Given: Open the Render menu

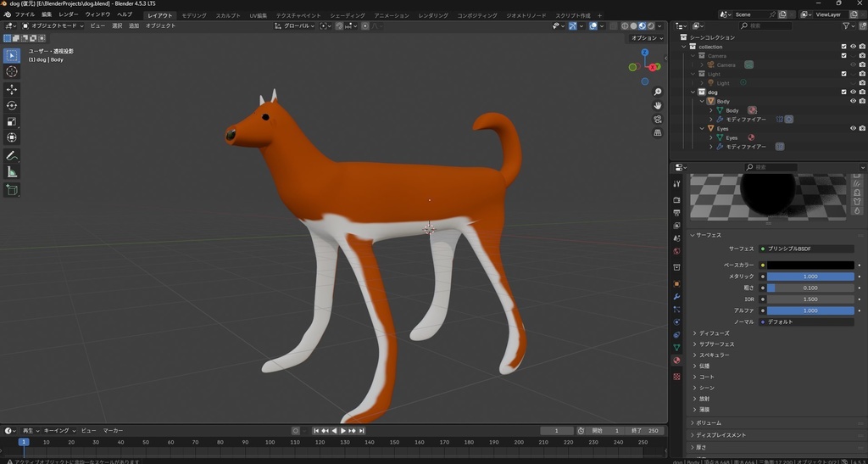Looking at the screenshot, I should click(x=69, y=15).
